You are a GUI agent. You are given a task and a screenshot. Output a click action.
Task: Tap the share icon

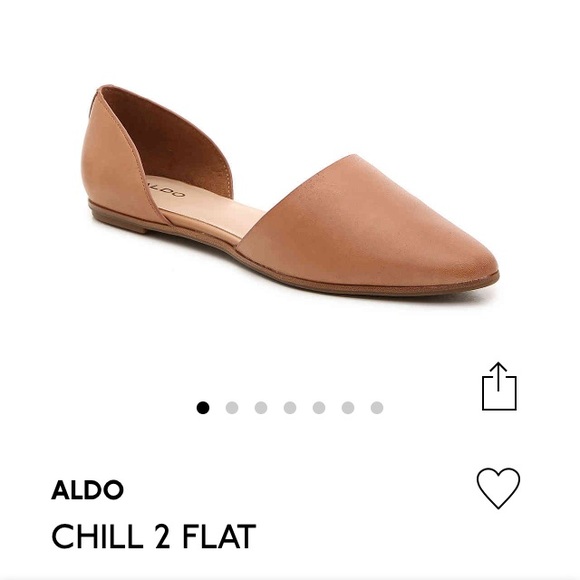click(499, 386)
